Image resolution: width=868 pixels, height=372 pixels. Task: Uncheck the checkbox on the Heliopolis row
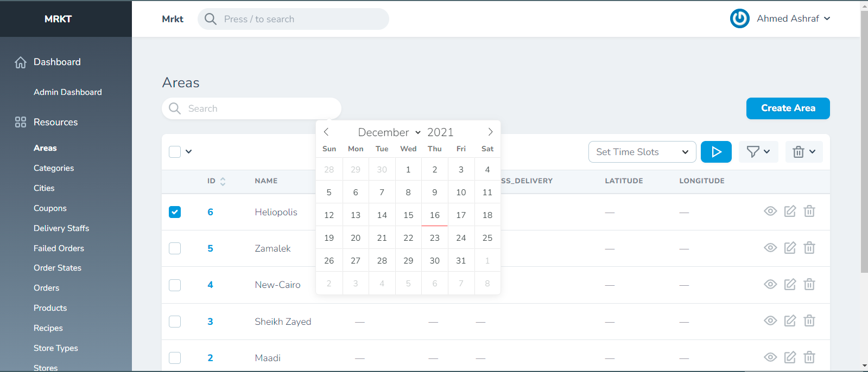coord(174,211)
